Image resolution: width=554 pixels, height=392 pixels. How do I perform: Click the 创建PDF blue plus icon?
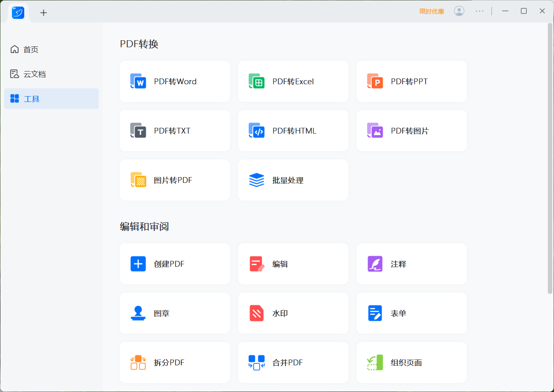click(138, 264)
